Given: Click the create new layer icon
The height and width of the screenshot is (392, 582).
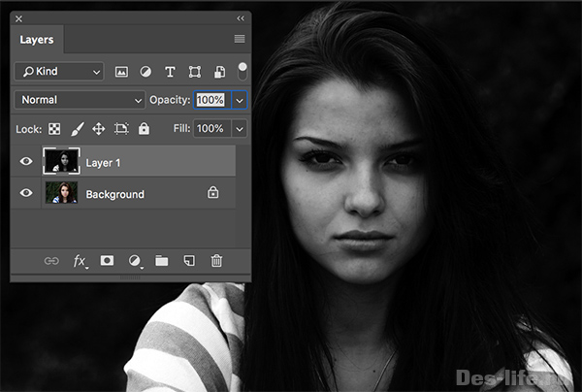Looking at the screenshot, I should click(x=189, y=261).
